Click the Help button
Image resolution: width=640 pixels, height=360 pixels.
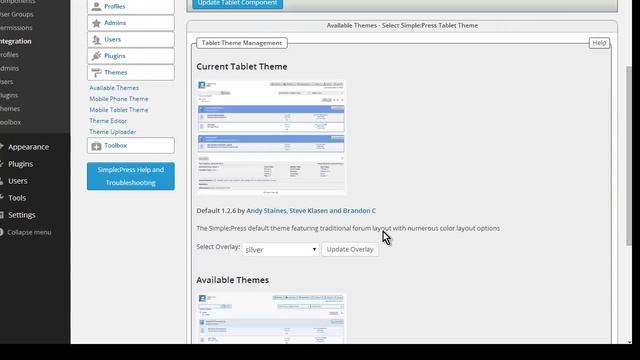599,43
